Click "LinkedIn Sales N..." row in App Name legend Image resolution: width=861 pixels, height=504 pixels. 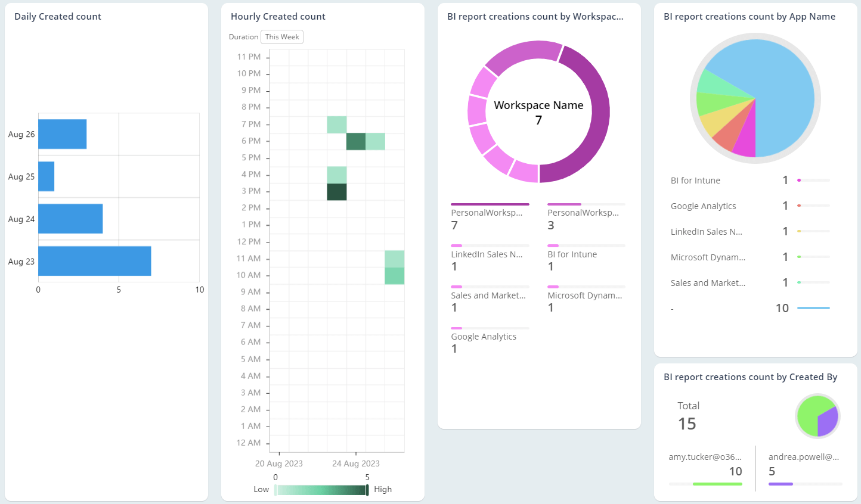click(707, 231)
